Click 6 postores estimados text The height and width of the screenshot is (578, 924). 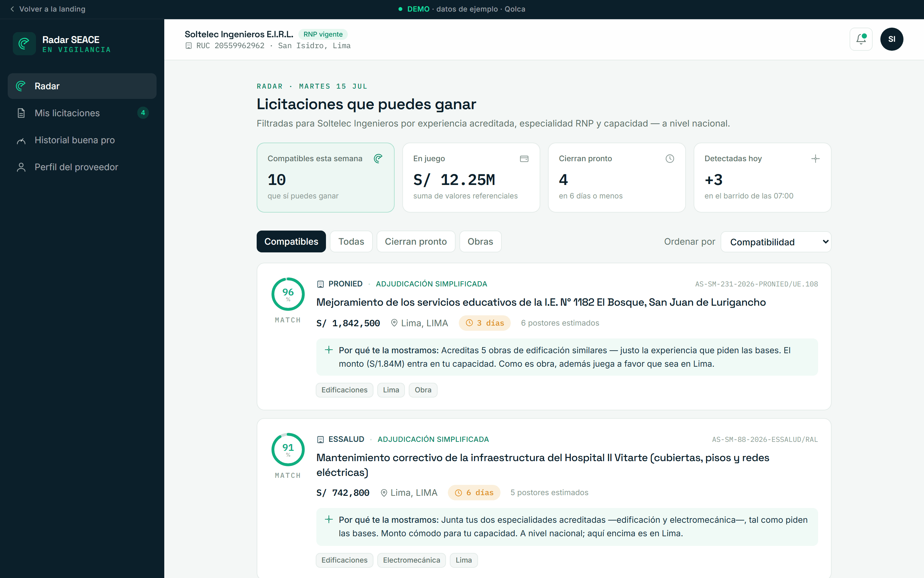(x=560, y=323)
